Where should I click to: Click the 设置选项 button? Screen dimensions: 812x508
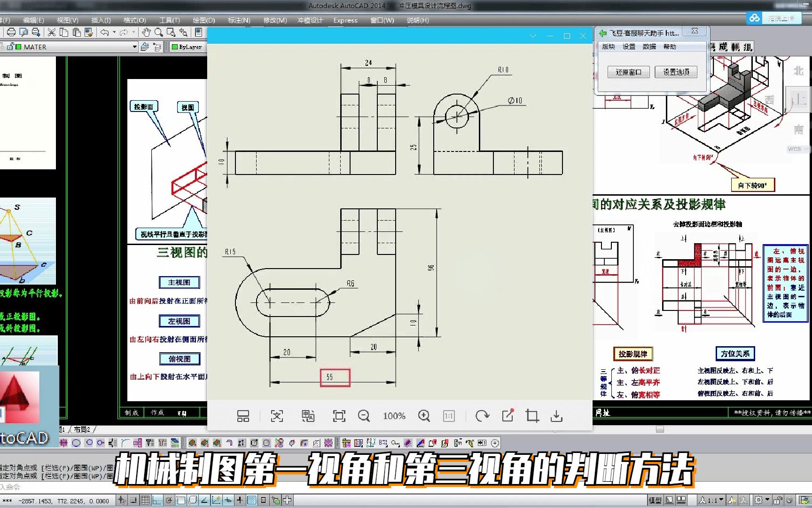click(676, 72)
